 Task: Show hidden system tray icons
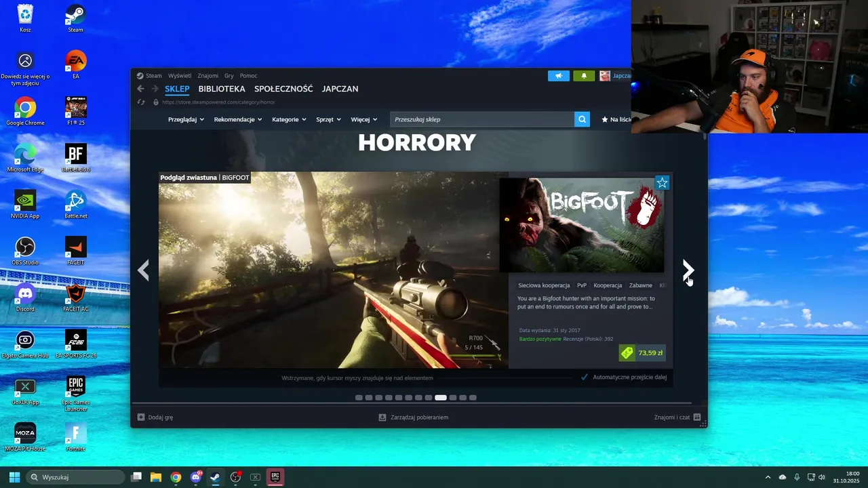(x=768, y=477)
